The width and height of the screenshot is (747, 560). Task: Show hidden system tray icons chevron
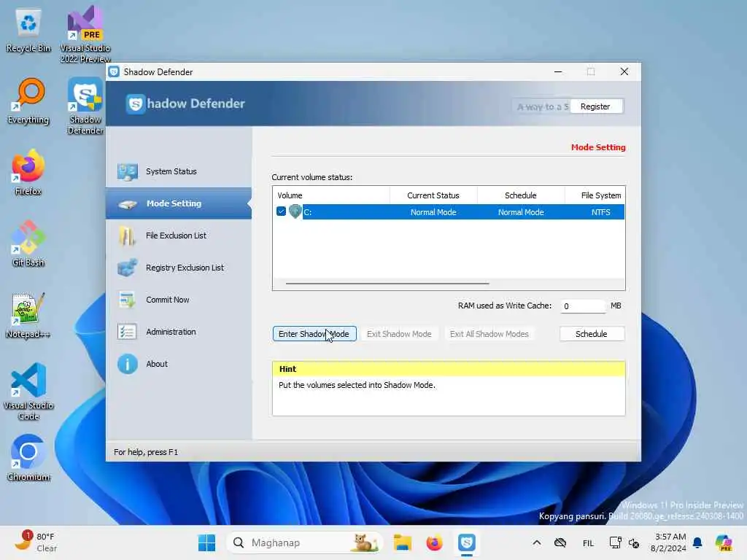[x=536, y=542]
